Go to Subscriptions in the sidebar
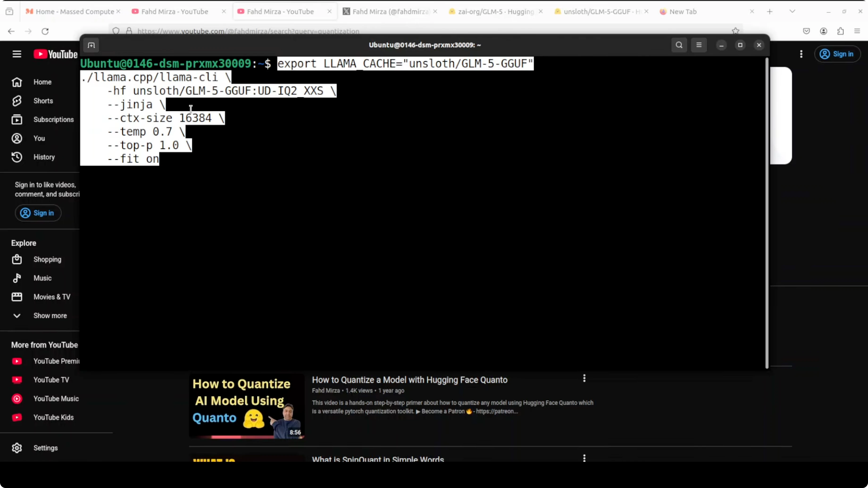The image size is (868, 488). coord(53,120)
